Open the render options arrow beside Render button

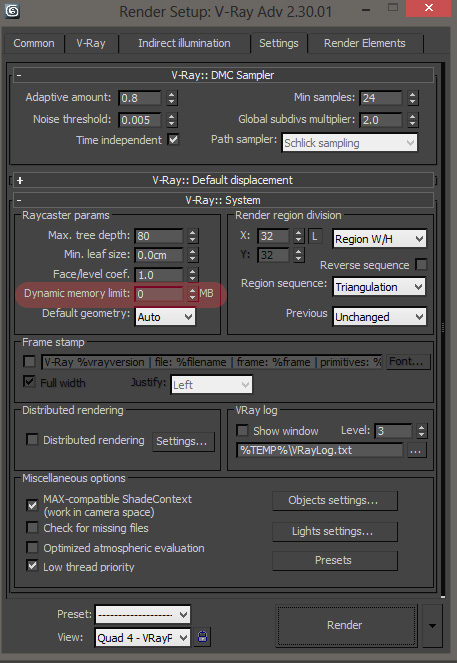click(432, 625)
